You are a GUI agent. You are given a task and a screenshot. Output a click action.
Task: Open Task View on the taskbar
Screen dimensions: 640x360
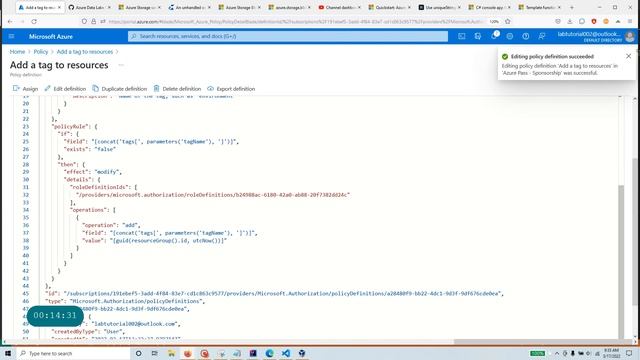[155, 353]
